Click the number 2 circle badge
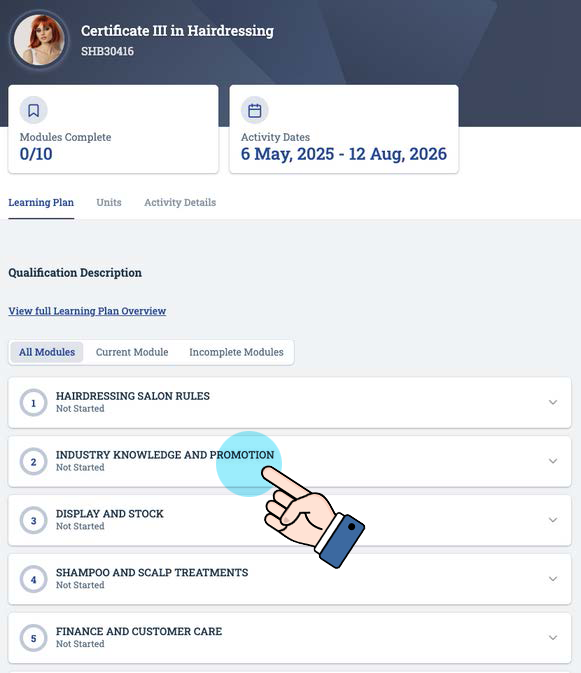The image size is (581, 673). coord(33,461)
